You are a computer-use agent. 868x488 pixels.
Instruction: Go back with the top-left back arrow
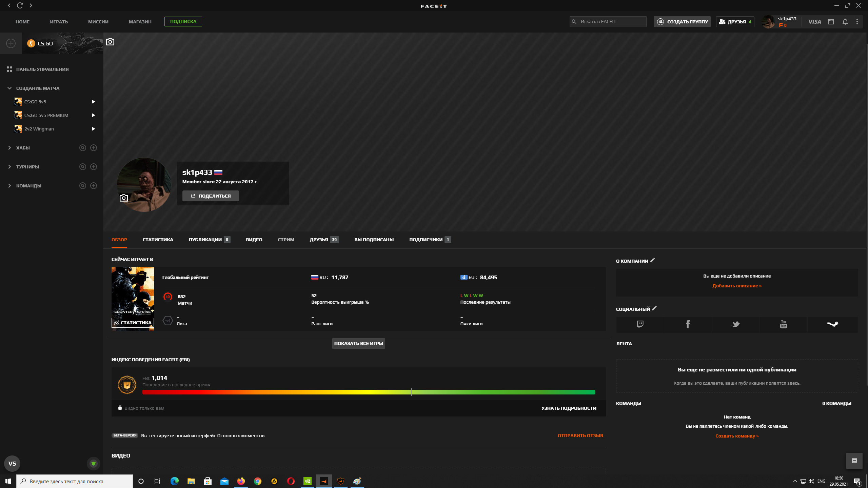pyautogui.click(x=9, y=5)
